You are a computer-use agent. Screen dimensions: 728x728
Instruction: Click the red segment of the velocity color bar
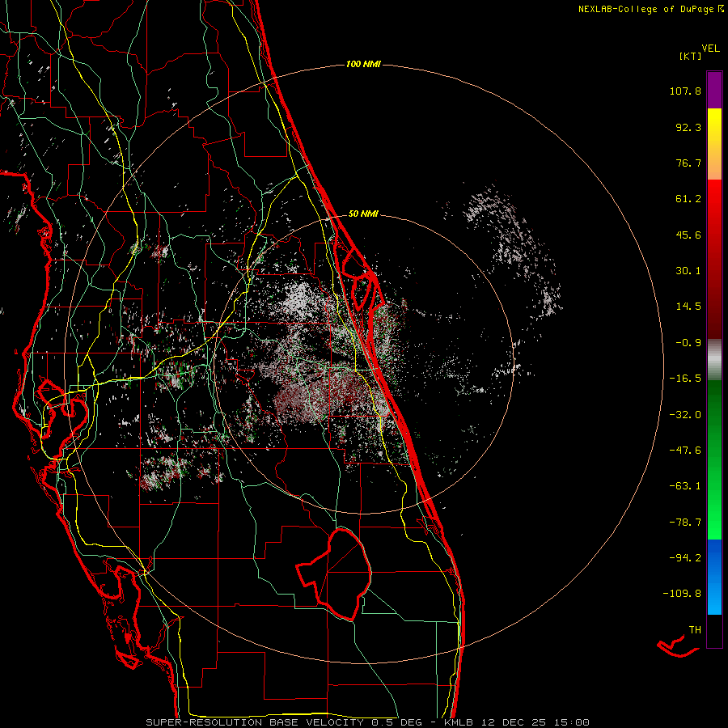click(x=714, y=259)
